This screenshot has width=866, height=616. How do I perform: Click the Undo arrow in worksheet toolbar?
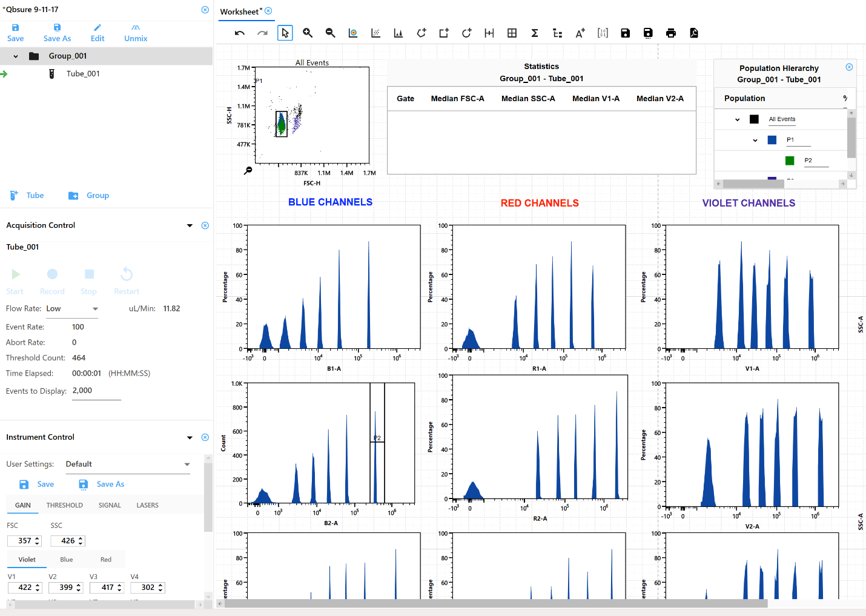pyautogui.click(x=240, y=33)
